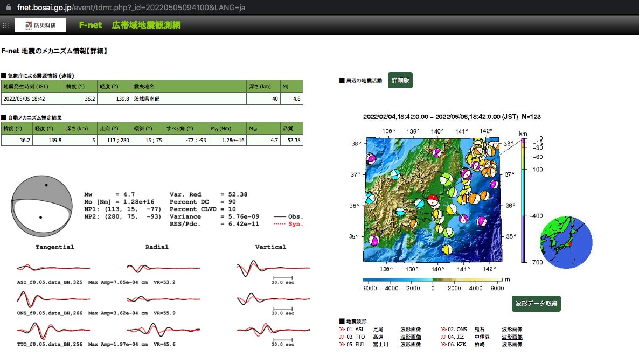Click the map date range caption N=123
This screenshot has width=639, height=364.
pyautogui.click(x=452, y=117)
